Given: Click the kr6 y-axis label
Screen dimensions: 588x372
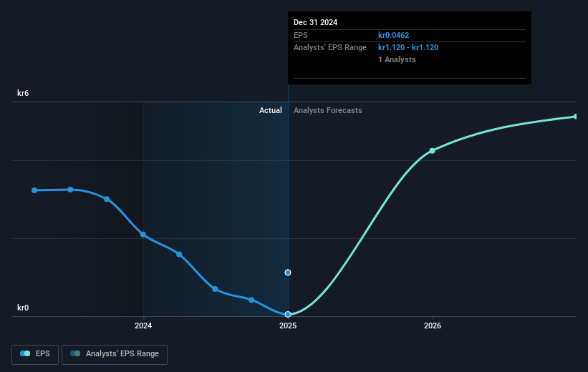Looking at the screenshot, I should 23,93.
